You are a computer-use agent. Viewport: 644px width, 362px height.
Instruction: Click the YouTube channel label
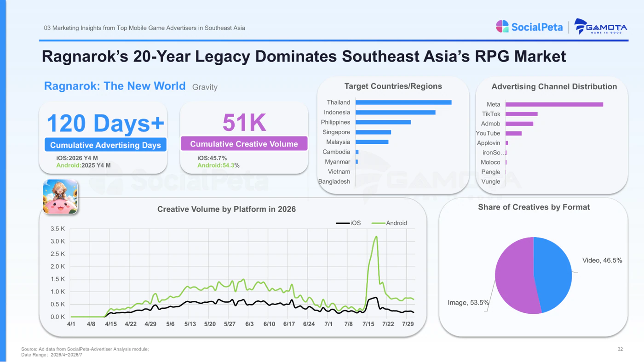click(488, 133)
